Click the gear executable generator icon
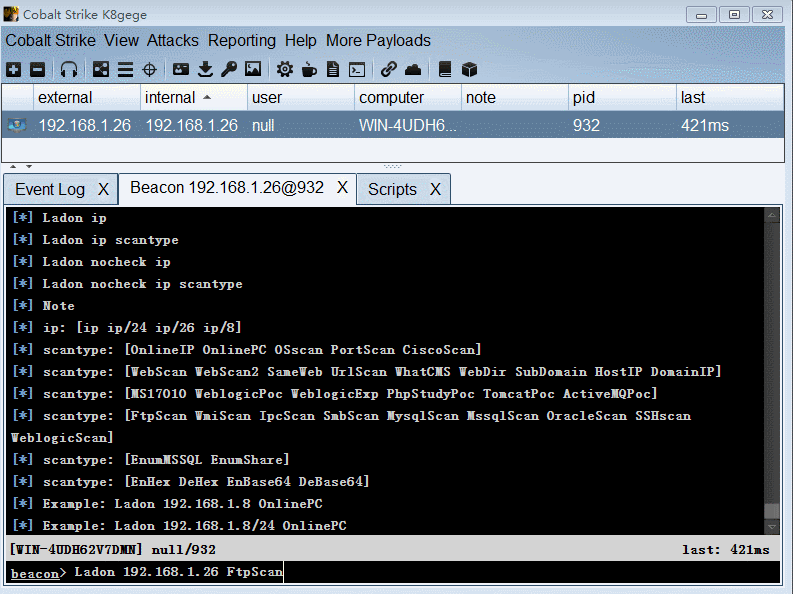793x594 pixels. tap(285, 69)
